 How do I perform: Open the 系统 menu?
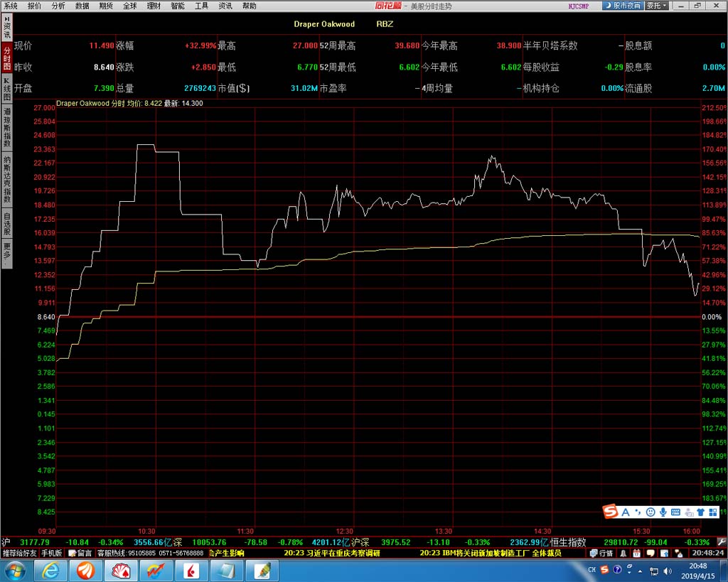[10, 6]
